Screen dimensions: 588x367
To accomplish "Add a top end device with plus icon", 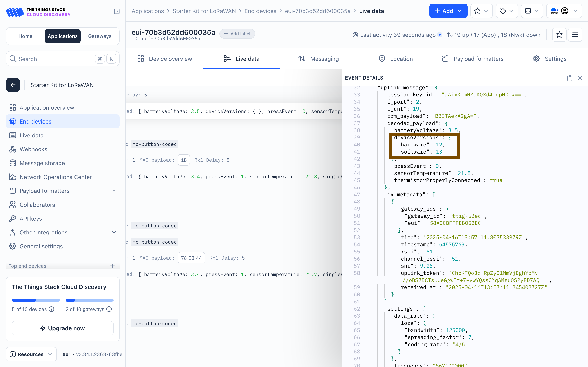I will [112, 266].
